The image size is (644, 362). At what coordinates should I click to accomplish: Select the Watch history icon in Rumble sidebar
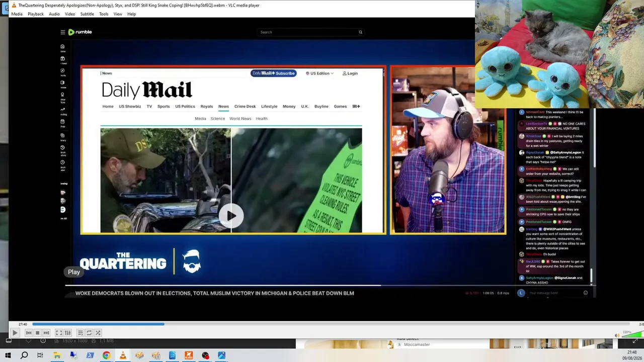coord(63,148)
